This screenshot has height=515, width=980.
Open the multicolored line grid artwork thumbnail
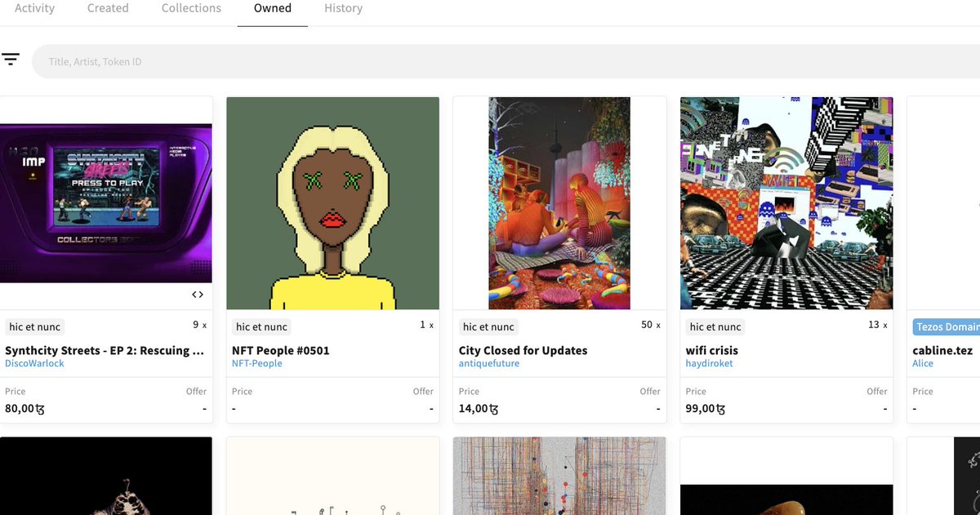click(559, 476)
